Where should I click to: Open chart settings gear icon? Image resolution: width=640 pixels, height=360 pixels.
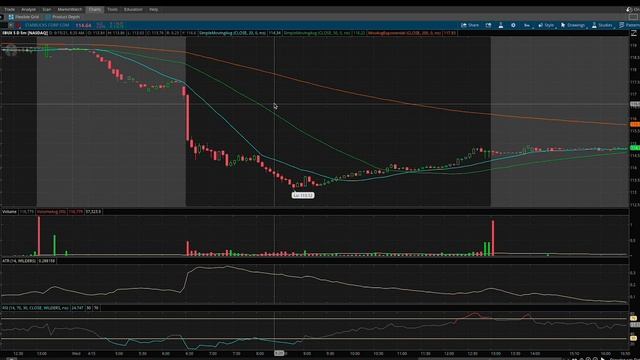(x=513, y=25)
